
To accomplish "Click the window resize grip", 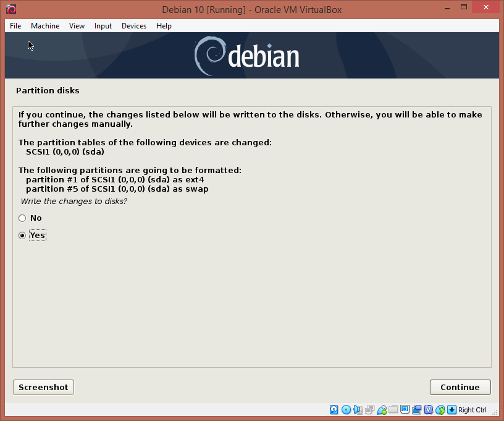I will (x=495, y=412).
